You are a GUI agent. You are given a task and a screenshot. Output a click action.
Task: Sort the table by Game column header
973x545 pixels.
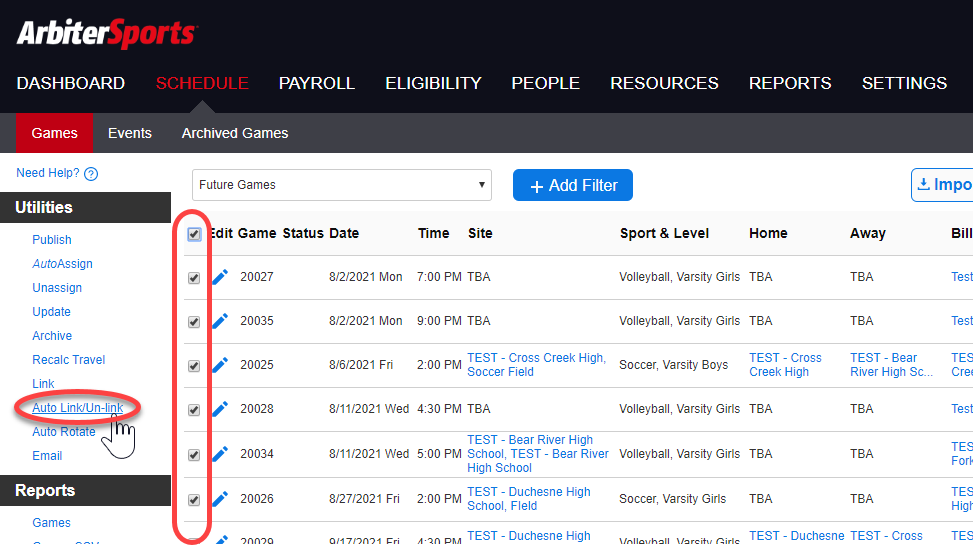click(x=257, y=233)
